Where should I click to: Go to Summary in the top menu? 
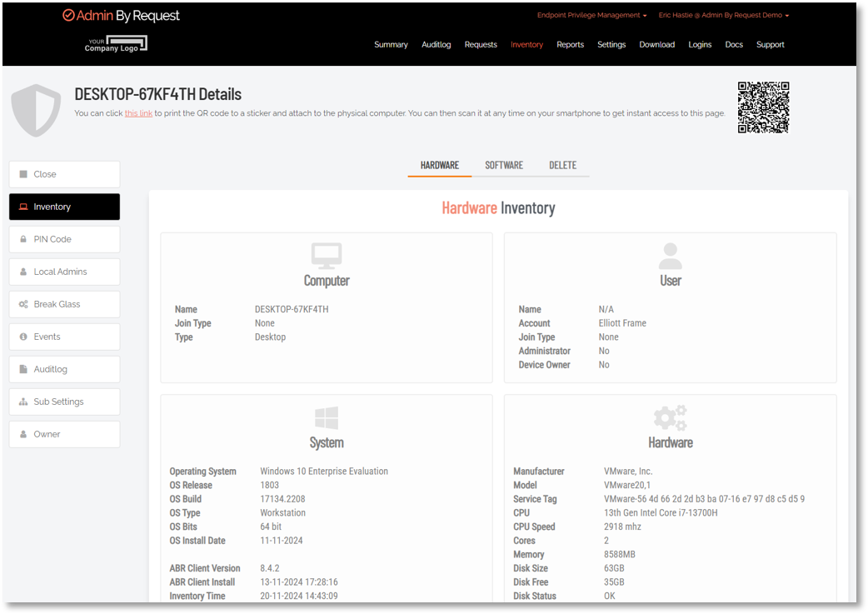click(391, 45)
